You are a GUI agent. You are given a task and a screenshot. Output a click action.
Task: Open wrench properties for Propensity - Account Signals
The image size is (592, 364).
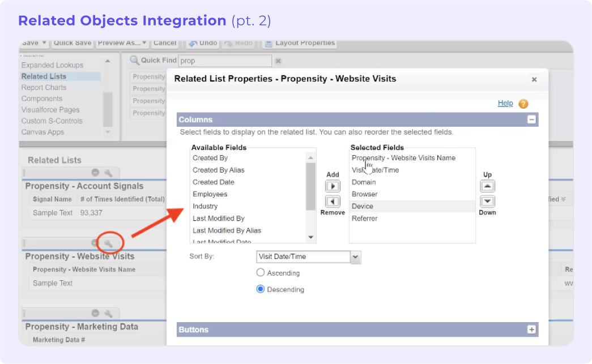[108, 173]
